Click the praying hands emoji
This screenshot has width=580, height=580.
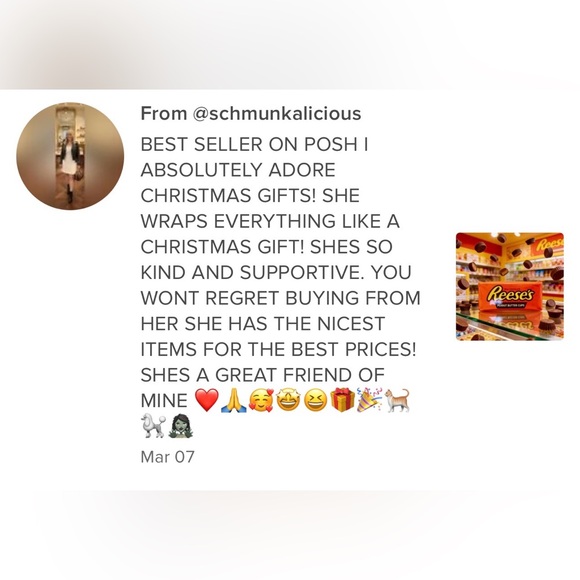click(x=233, y=401)
